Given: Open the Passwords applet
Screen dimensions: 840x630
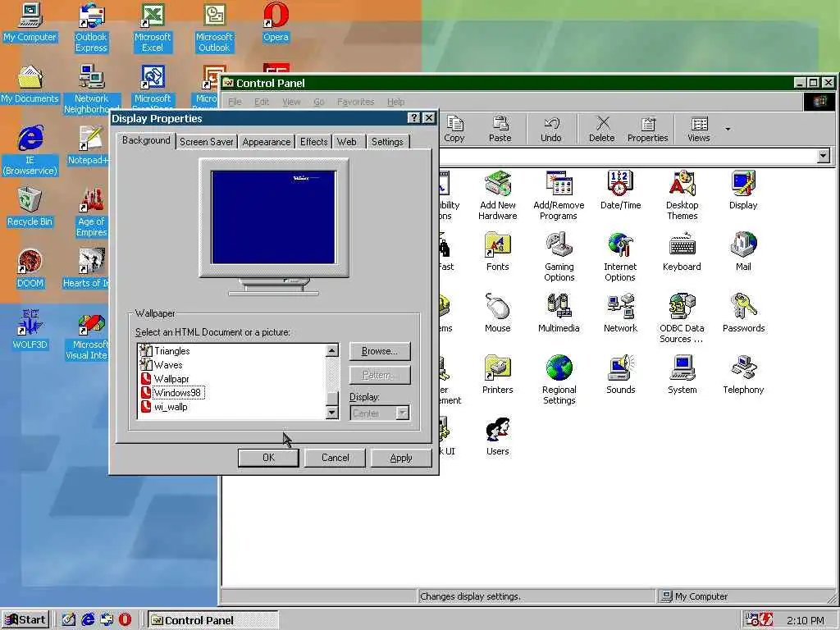Looking at the screenshot, I should [x=743, y=313].
